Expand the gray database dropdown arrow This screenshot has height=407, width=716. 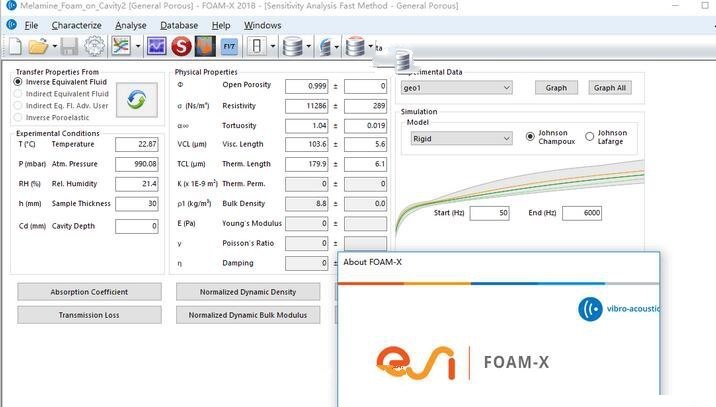tap(309, 47)
